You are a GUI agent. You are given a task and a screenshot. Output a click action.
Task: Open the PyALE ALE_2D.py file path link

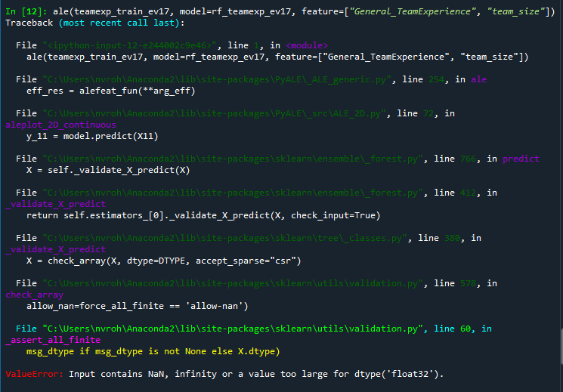(215, 113)
